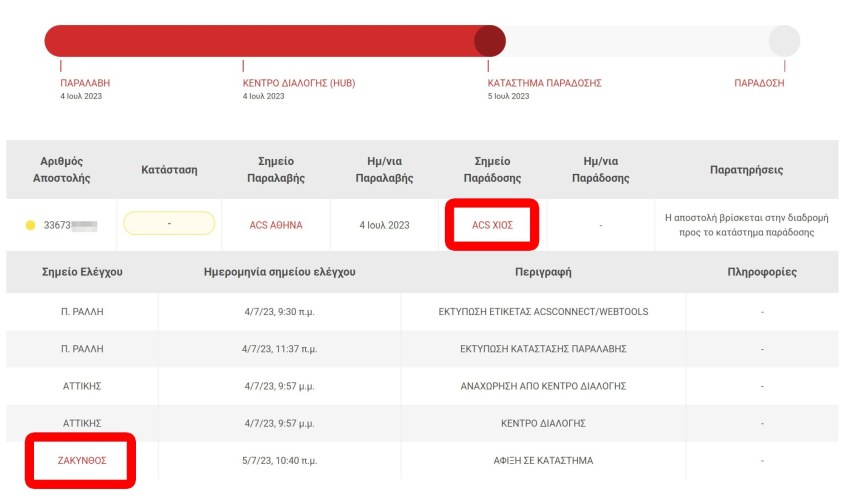
Task: Click the Σημείο Παραλαβής column header
Action: pos(276,170)
